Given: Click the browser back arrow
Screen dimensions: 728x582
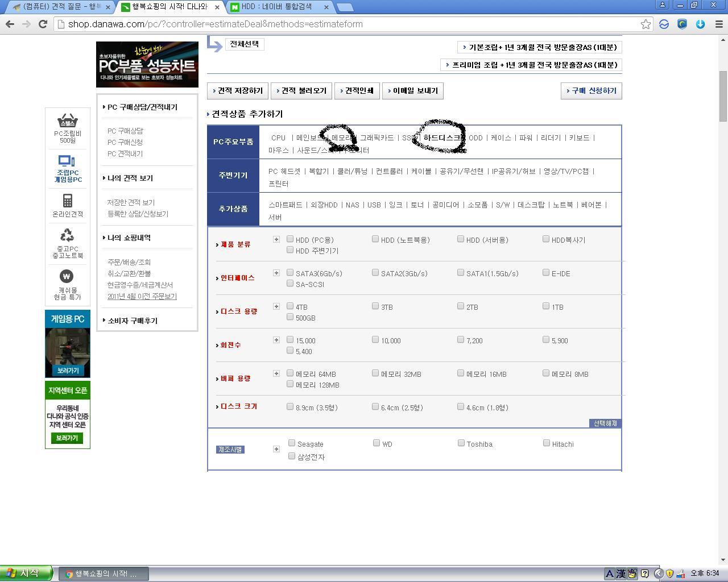Looking at the screenshot, I should (10, 24).
